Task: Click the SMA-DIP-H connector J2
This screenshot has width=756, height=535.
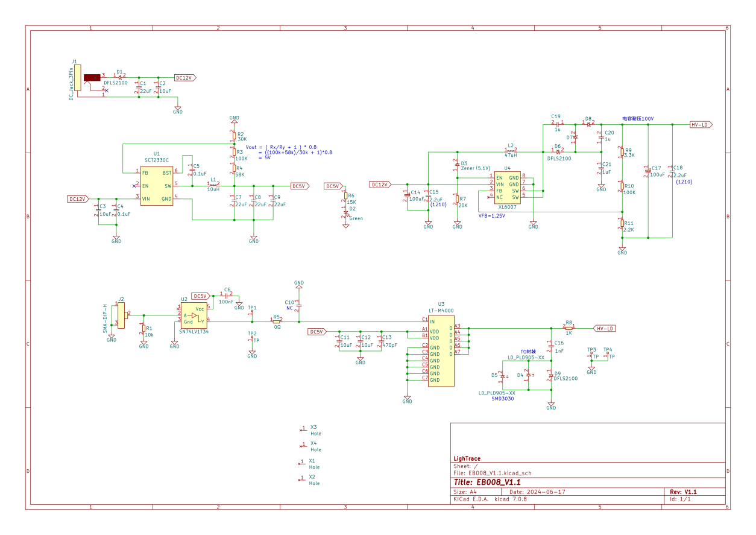Action: click(122, 315)
